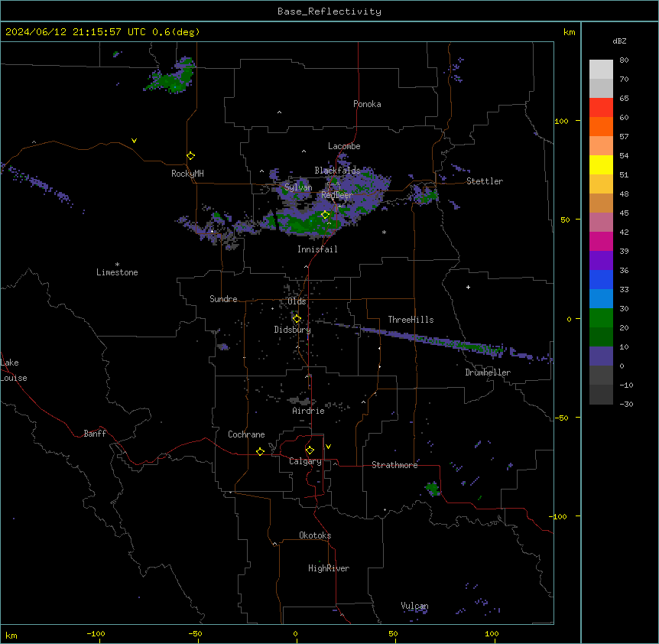Screen dimensions: 659x644
Task: Click the HighRiver label
Action: (x=329, y=568)
